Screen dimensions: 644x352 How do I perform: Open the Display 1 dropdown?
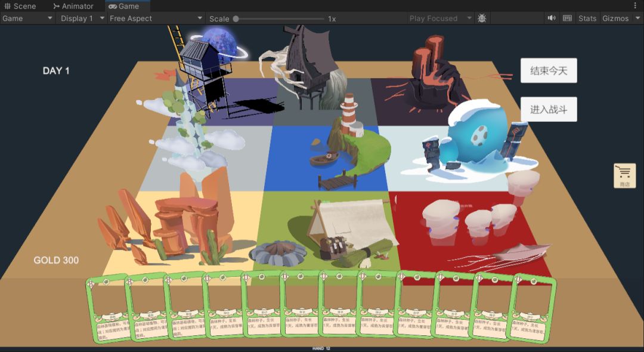tap(82, 18)
